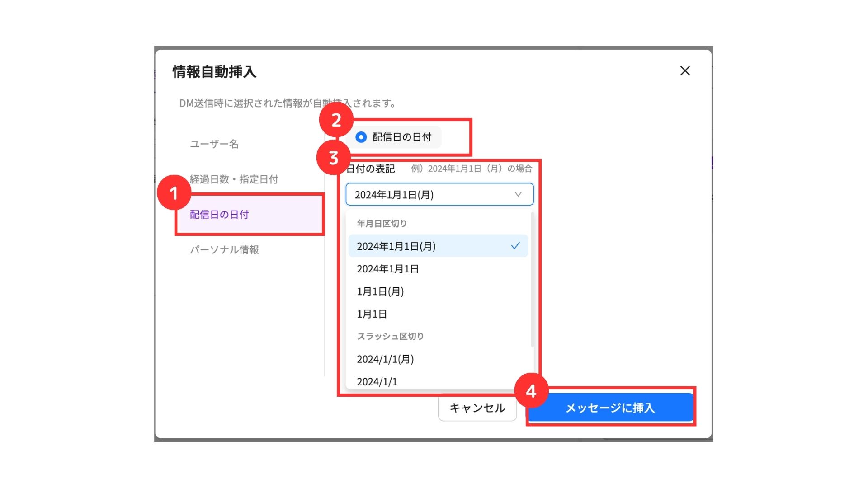Click the dropdown chevron arrow icon

(518, 194)
